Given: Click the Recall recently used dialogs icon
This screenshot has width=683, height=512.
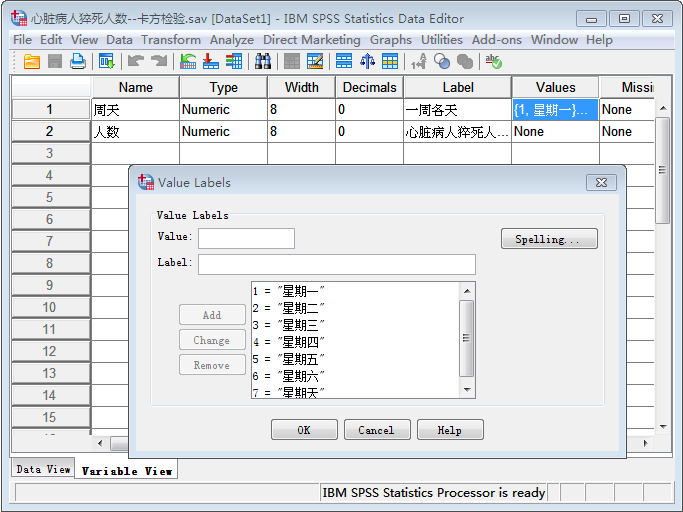Looking at the screenshot, I should [x=107, y=62].
